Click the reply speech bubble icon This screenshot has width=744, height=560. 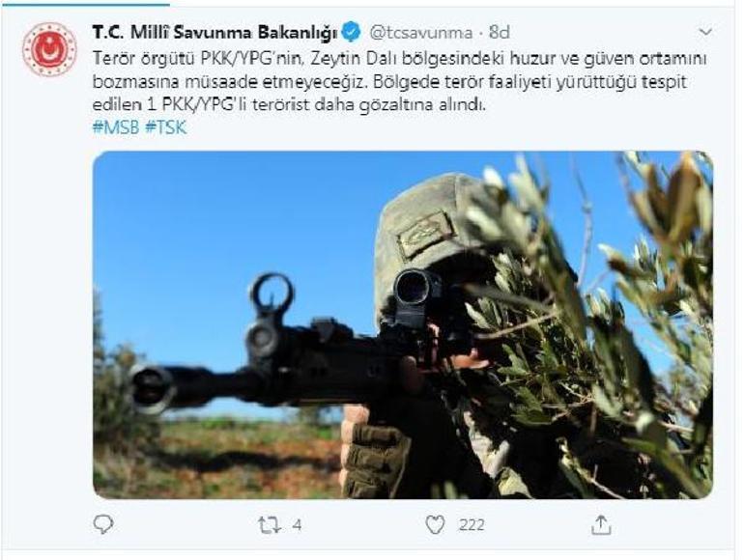tap(103, 524)
